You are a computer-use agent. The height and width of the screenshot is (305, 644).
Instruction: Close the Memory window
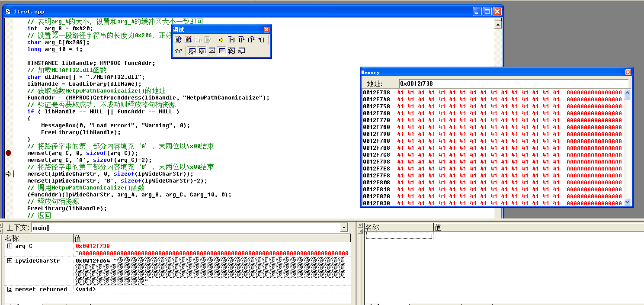(x=628, y=72)
